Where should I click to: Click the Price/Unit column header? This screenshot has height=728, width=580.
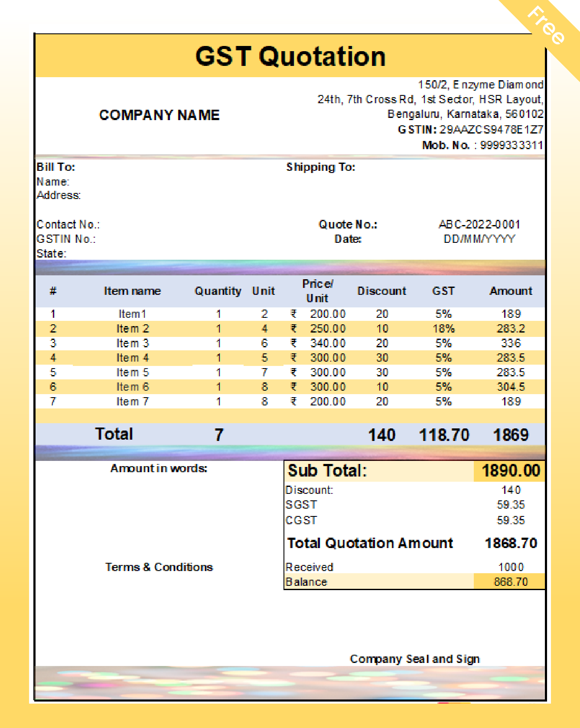tap(317, 291)
